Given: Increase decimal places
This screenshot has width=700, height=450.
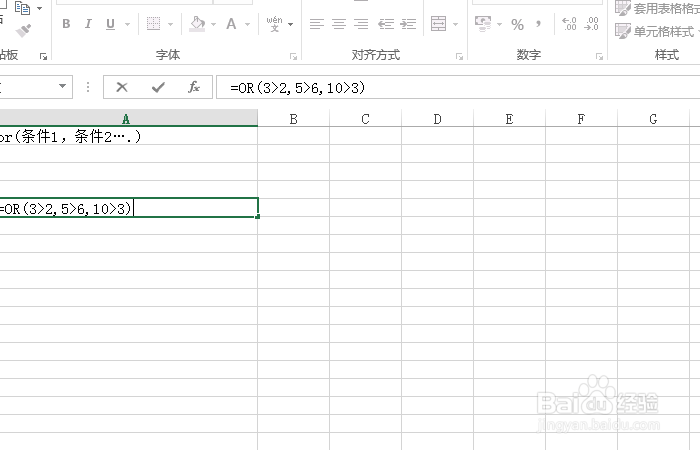Looking at the screenshot, I should (x=569, y=24).
